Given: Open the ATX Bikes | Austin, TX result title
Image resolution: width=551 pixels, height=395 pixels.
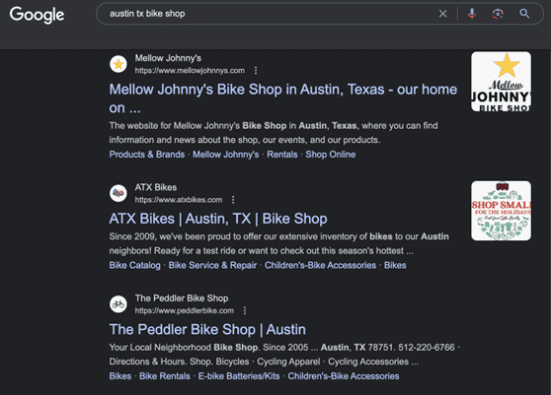Looking at the screenshot, I should tap(218, 219).
